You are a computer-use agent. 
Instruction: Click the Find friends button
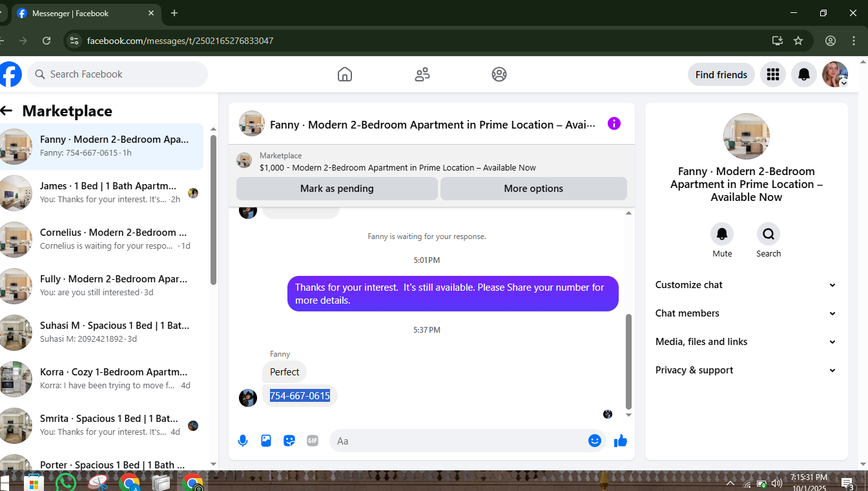pyautogui.click(x=721, y=74)
